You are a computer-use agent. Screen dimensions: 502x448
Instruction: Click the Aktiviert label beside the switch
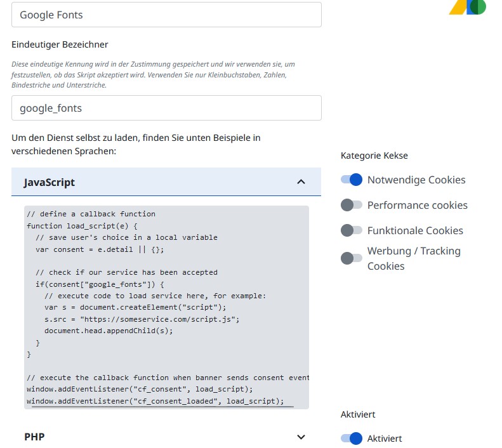tap(384, 438)
